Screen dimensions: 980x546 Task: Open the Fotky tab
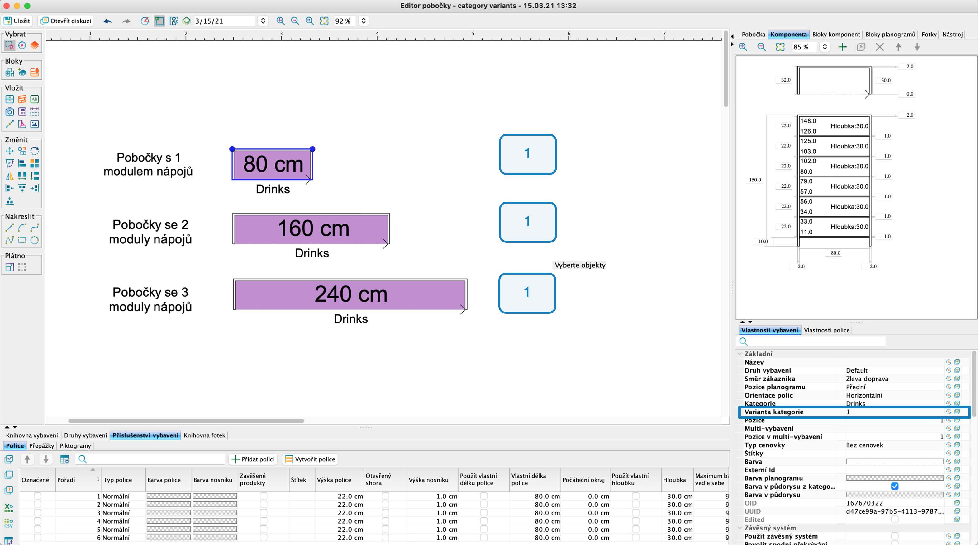click(x=929, y=34)
